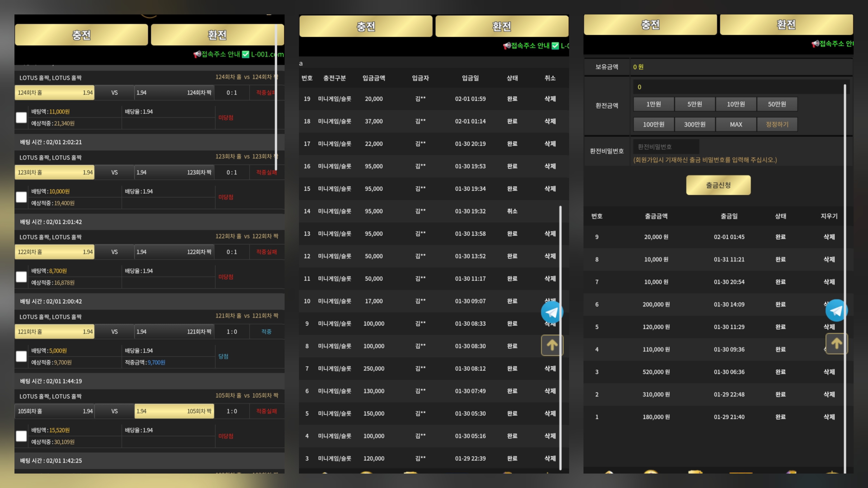Click 삭제 for withdrawal number 9
The height and width of the screenshot is (488, 868).
pyautogui.click(x=829, y=237)
